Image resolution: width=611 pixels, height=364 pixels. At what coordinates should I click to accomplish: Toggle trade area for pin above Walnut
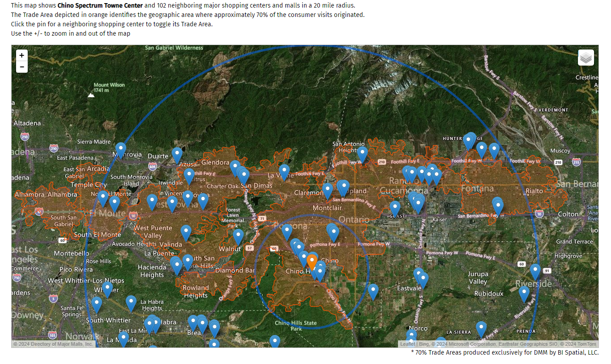[x=238, y=236]
